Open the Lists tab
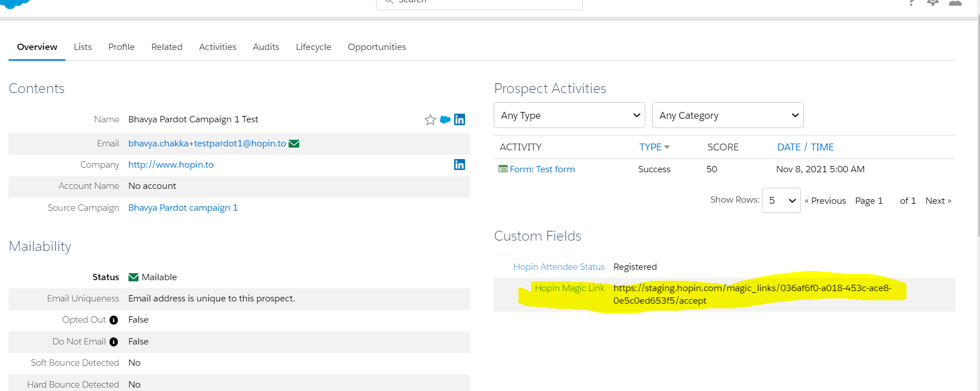Viewport: 980px width, 391px height. coord(83,47)
